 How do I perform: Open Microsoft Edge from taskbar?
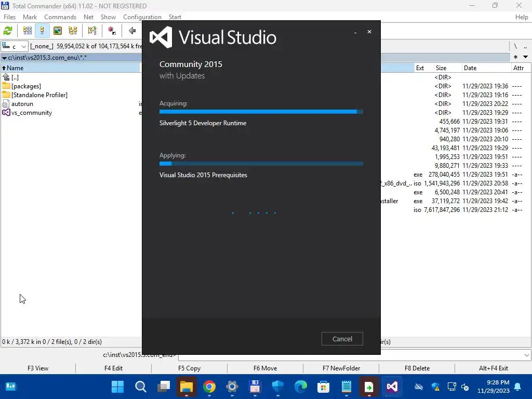click(301, 387)
